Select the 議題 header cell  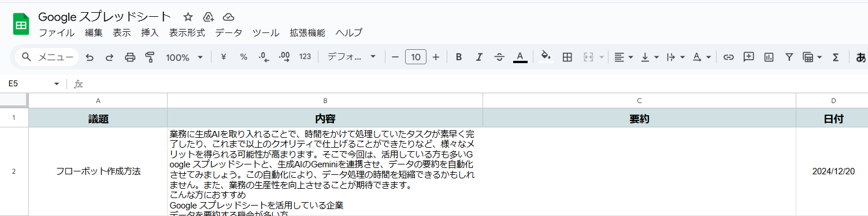(x=98, y=118)
